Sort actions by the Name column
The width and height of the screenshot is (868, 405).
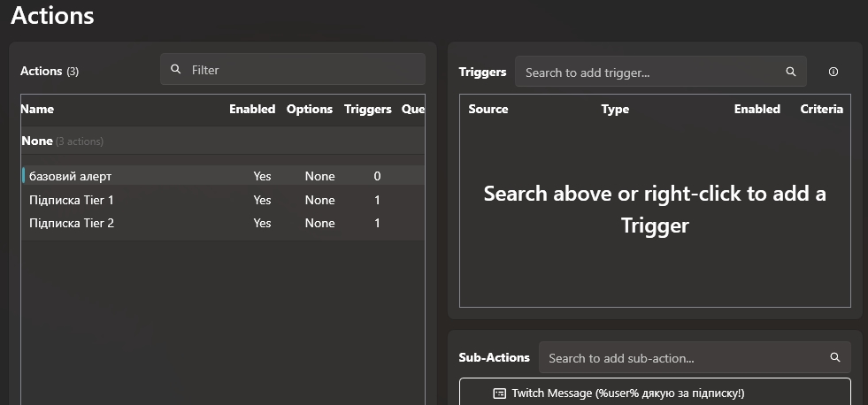coord(37,110)
